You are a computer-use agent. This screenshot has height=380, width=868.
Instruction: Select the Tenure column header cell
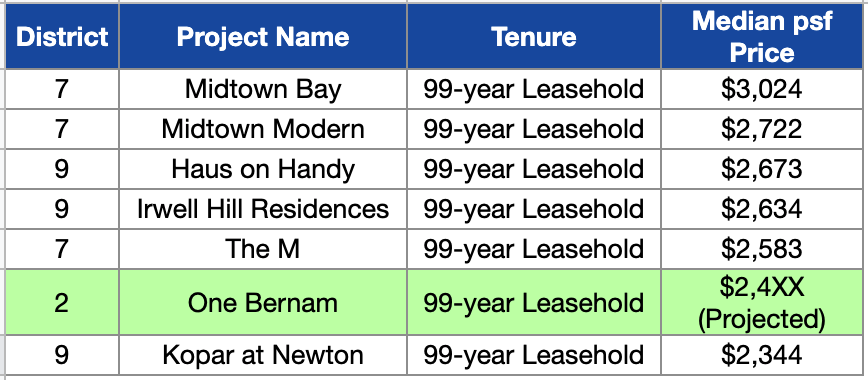tap(534, 37)
